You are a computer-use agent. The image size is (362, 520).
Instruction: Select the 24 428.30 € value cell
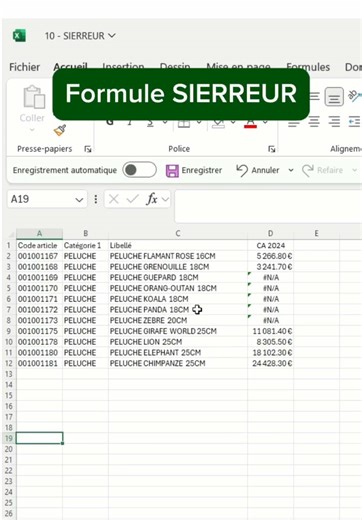tap(270, 363)
